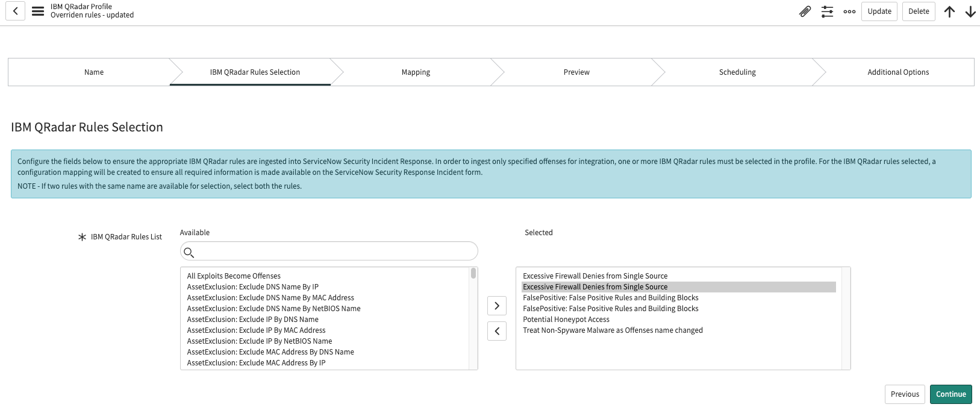
Task: Open the Additional Options step
Action: tap(898, 72)
